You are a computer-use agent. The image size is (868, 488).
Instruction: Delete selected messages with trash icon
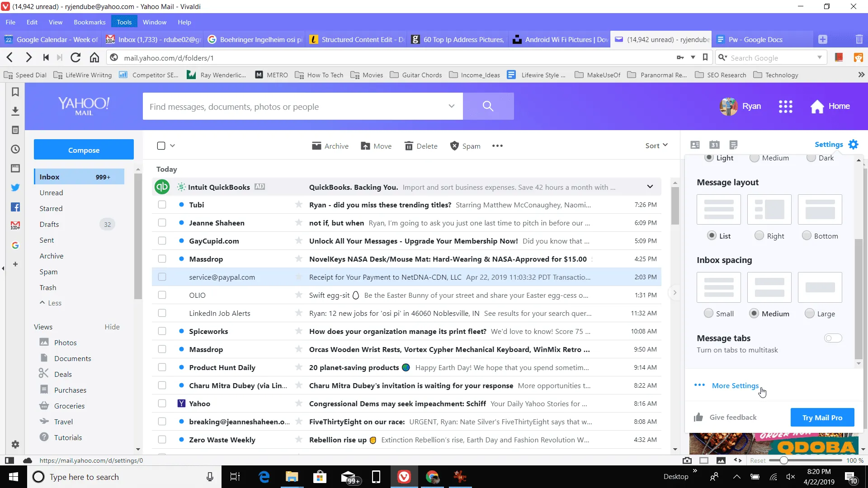421,146
